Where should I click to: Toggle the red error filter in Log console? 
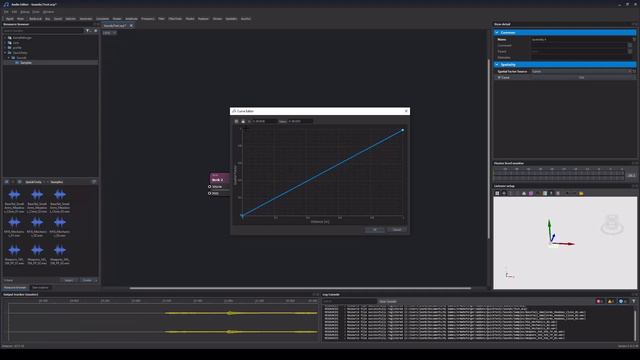[600, 301]
